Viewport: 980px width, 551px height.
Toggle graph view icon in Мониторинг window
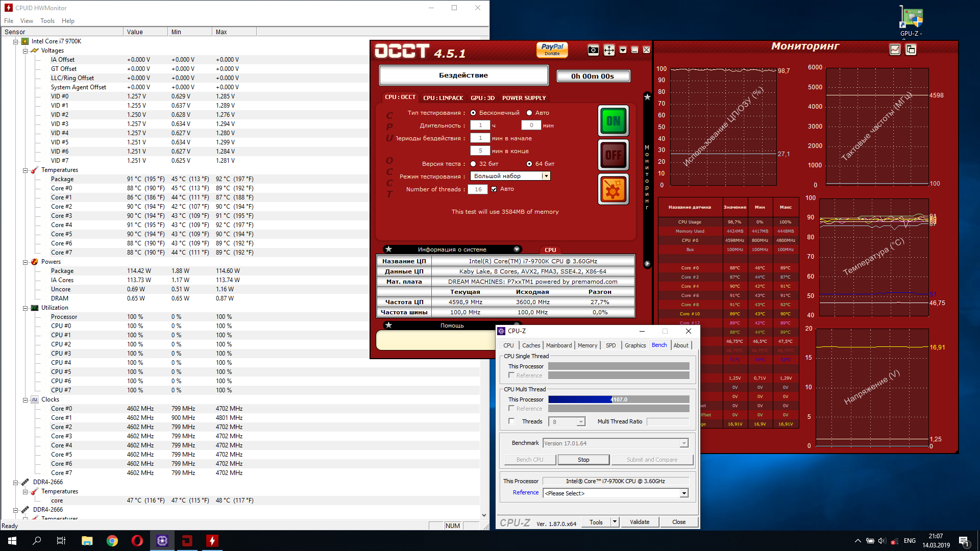(x=895, y=49)
